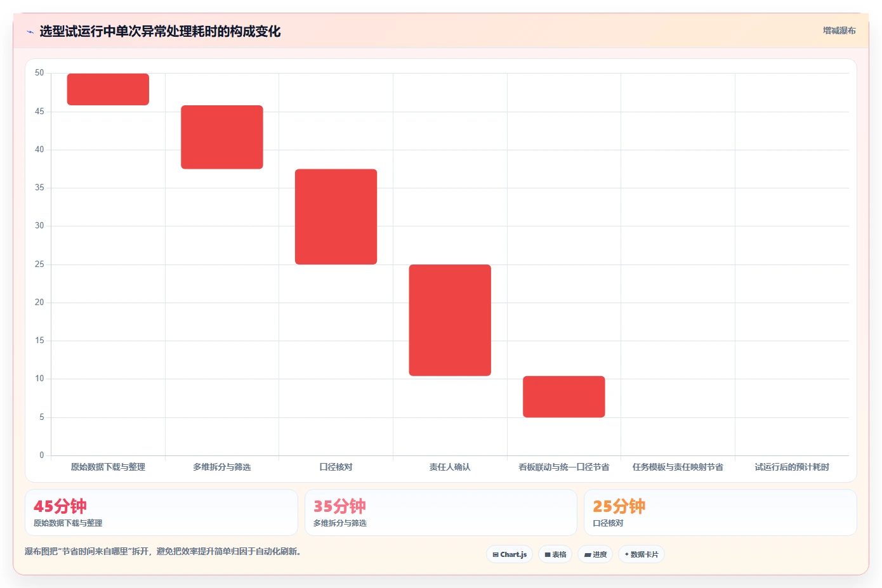
Task: Click the chart title 选型试运行中单次异常处理耗时的构成变化
Action: [160, 31]
